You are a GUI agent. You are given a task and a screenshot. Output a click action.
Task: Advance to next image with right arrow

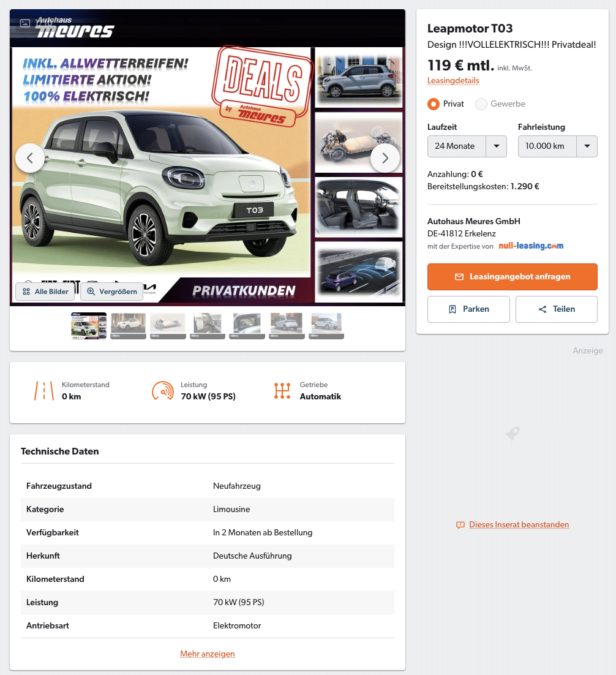[x=385, y=158]
